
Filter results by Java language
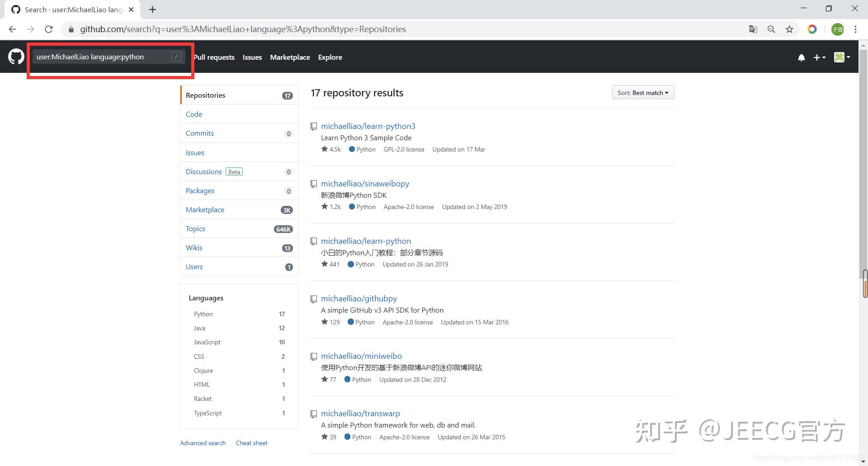pos(199,328)
